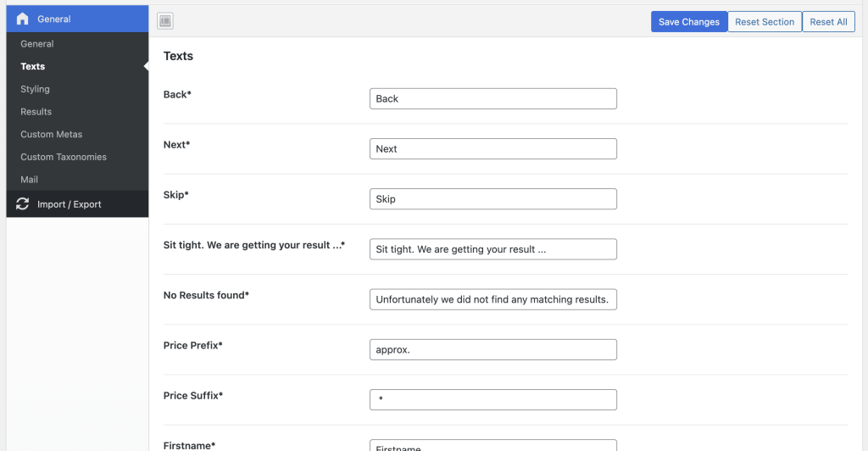The height and width of the screenshot is (451, 868).
Task: Open Custom Metas section
Action: [52, 134]
